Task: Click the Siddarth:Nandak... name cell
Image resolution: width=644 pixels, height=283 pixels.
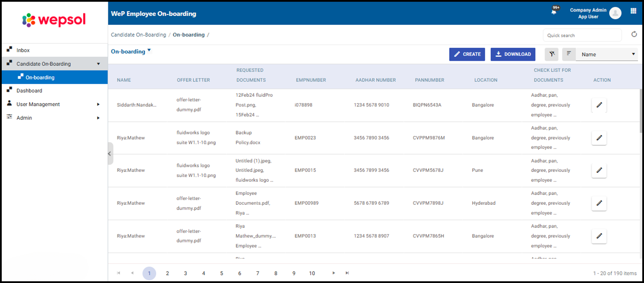Action: click(136, 105)
